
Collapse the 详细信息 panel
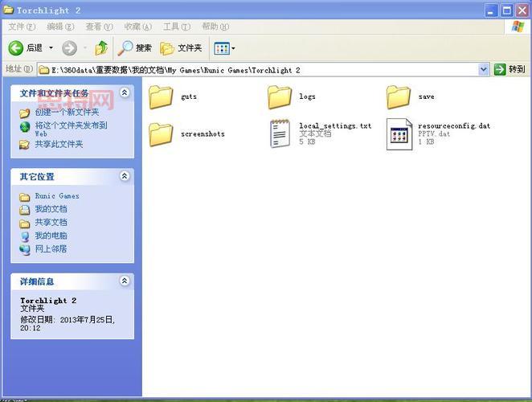pyautogui.click(x=125, y=281)
